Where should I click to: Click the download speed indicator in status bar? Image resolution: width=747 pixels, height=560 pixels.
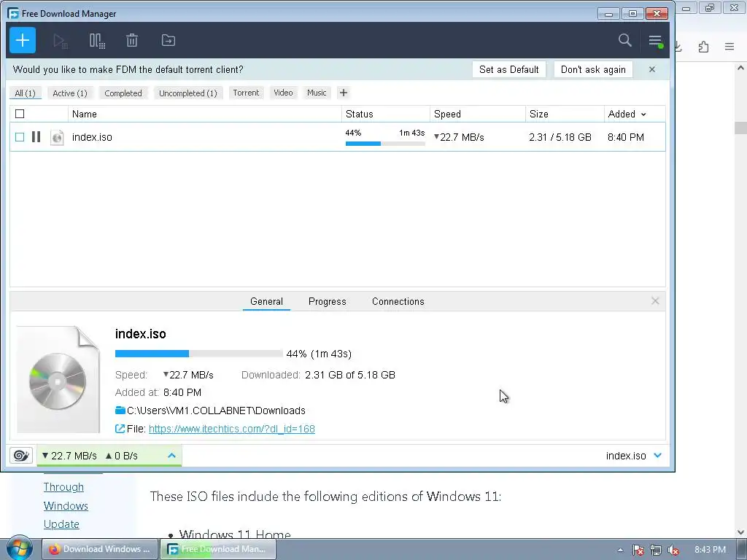[69, 456]
